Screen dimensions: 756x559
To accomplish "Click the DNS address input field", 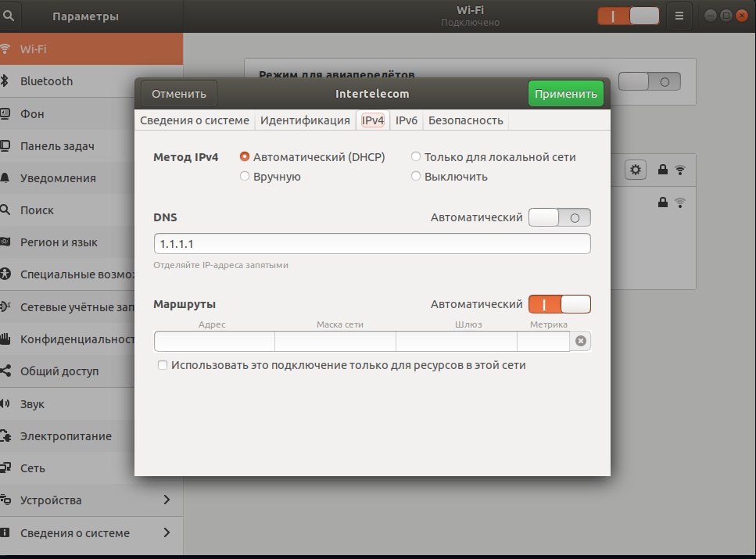I will point(372,244).
